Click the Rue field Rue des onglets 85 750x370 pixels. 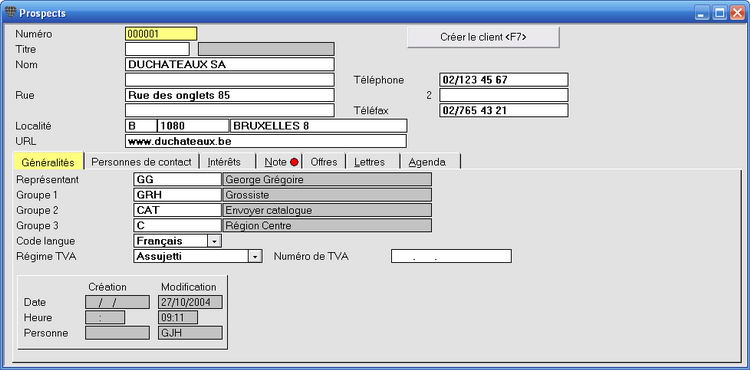point(230,95)
